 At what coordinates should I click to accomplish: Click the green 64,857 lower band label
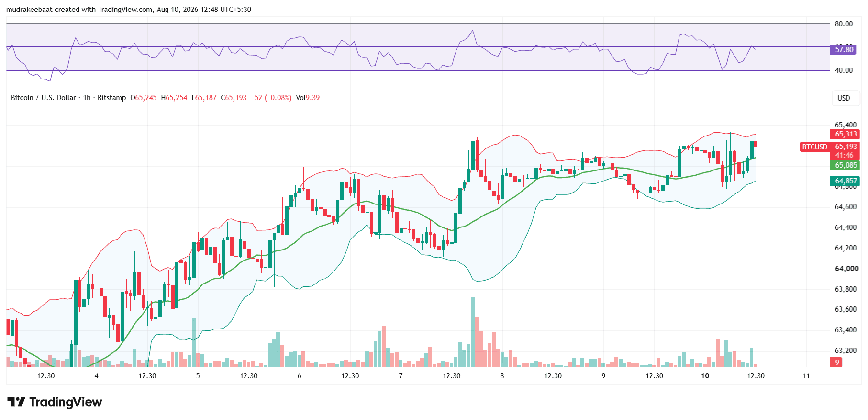(x=846, y=181)
